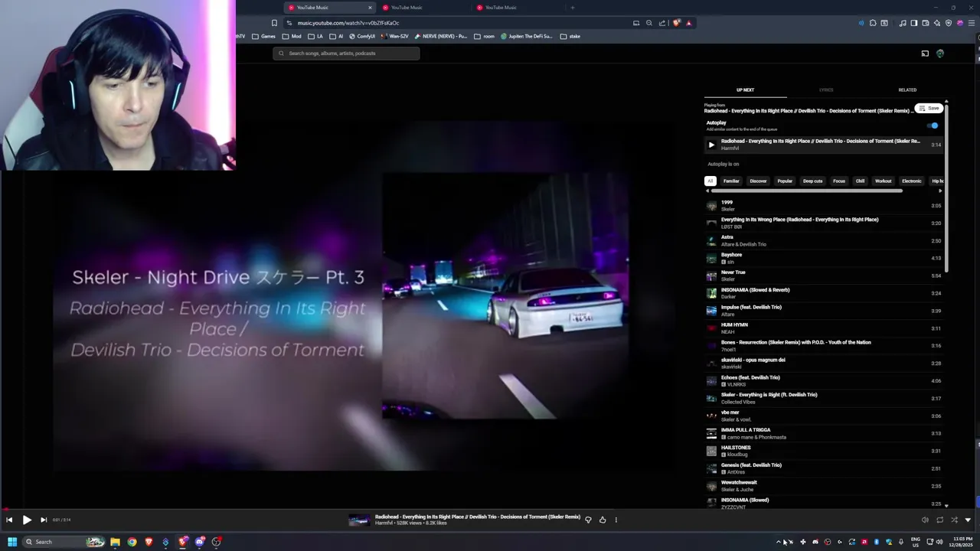Open the ComfyUI bookmark
This screenshot has width=980, height=551.
(362, 36)
